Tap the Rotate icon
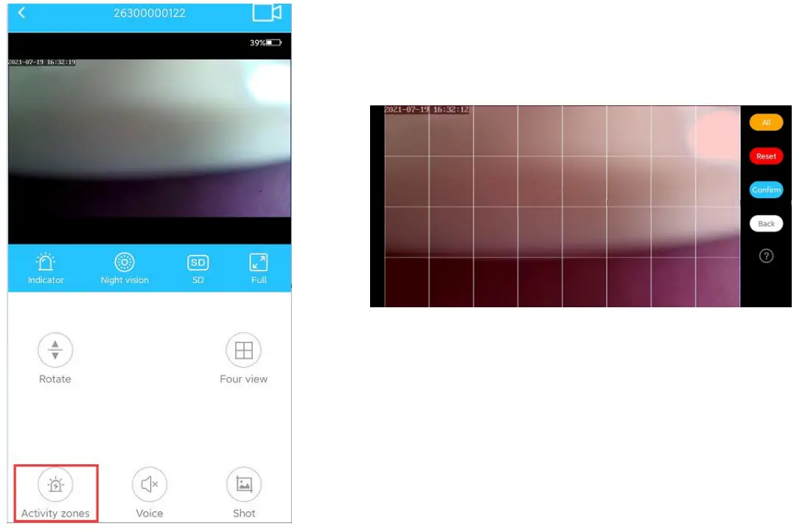 55,350
